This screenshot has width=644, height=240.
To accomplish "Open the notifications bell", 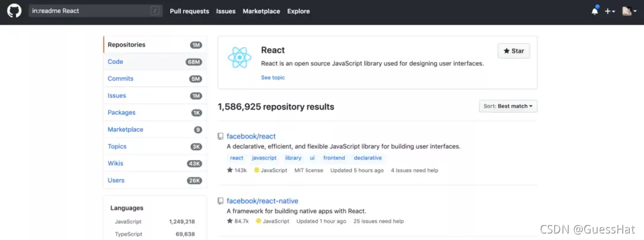I will click(595, 11).
